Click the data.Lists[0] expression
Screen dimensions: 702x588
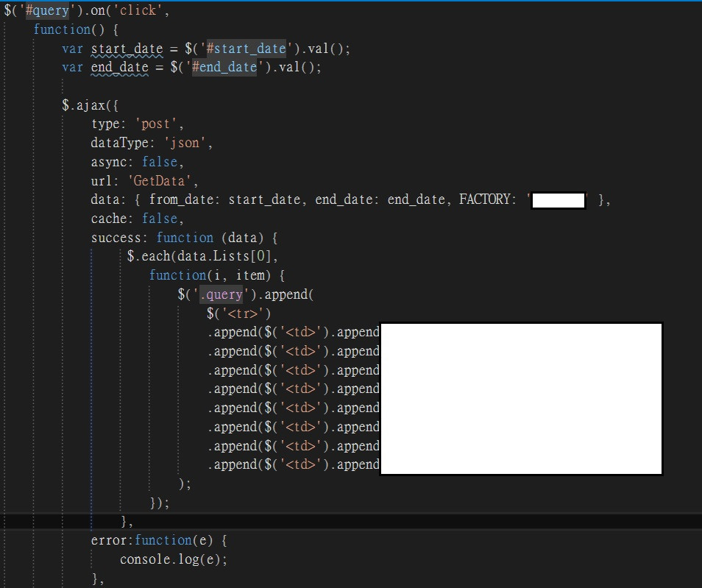coord(224,256)
